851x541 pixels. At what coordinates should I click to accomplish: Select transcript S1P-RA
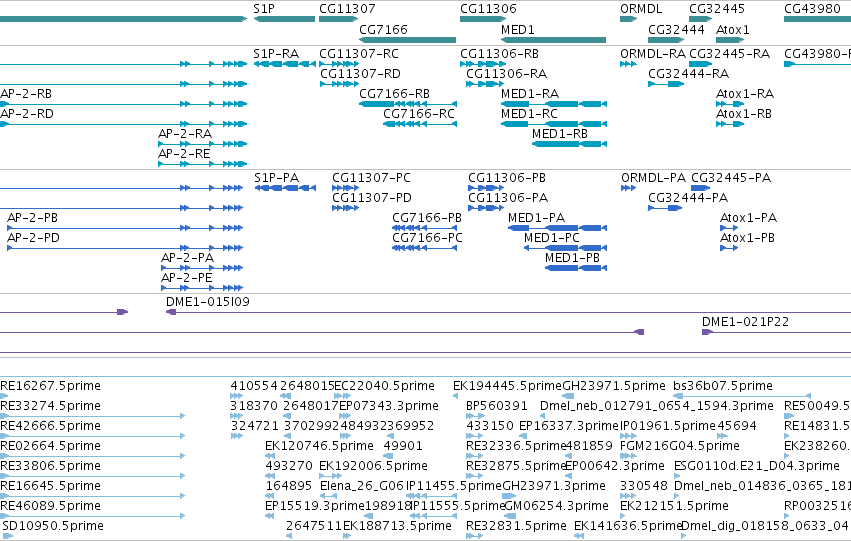(x=276, y=54)
